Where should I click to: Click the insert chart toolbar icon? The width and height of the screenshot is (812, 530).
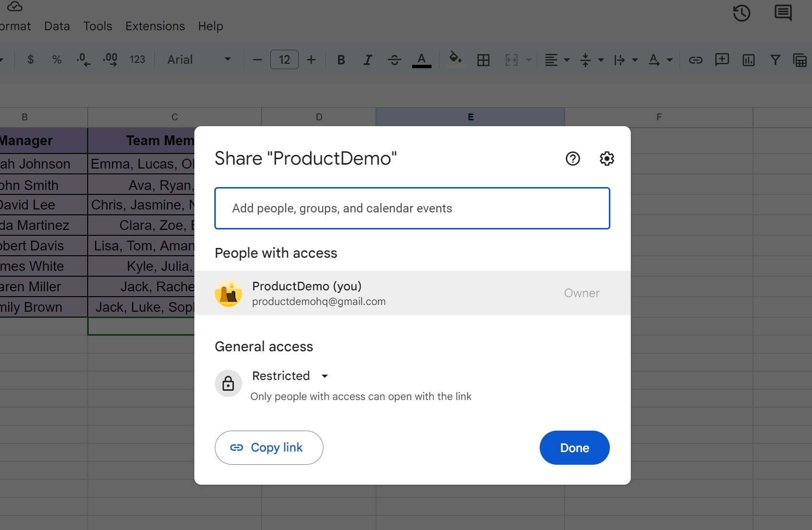click(x=749, y=60)
